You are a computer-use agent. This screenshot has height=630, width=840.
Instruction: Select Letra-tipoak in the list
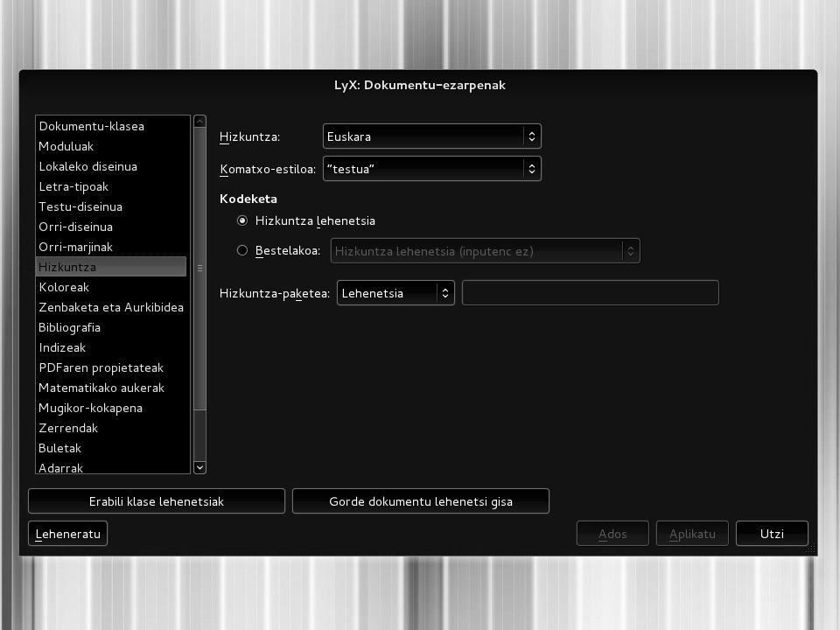coord(111,186)
